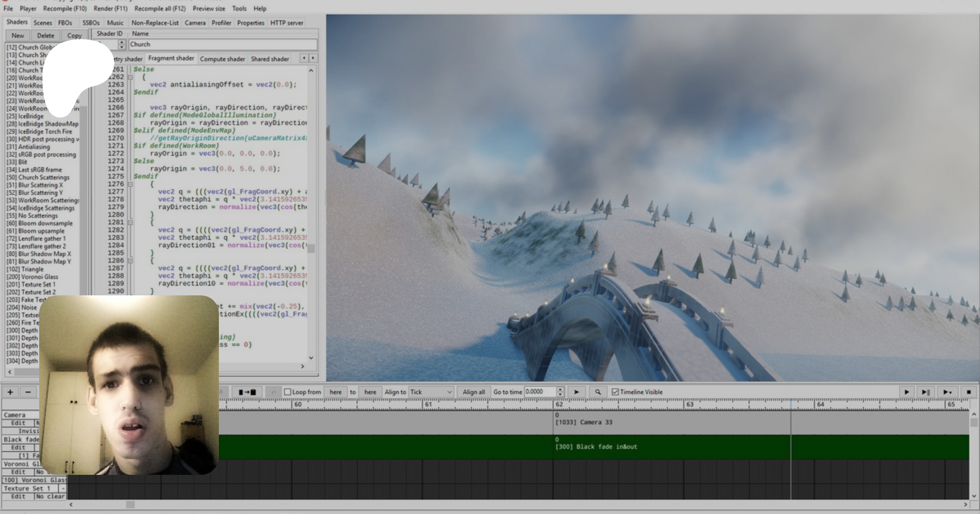This screenshot has width=980, height=514.
Task: Click the magnifier zoom icon in timeline toolbar
Action: point(598,392)
